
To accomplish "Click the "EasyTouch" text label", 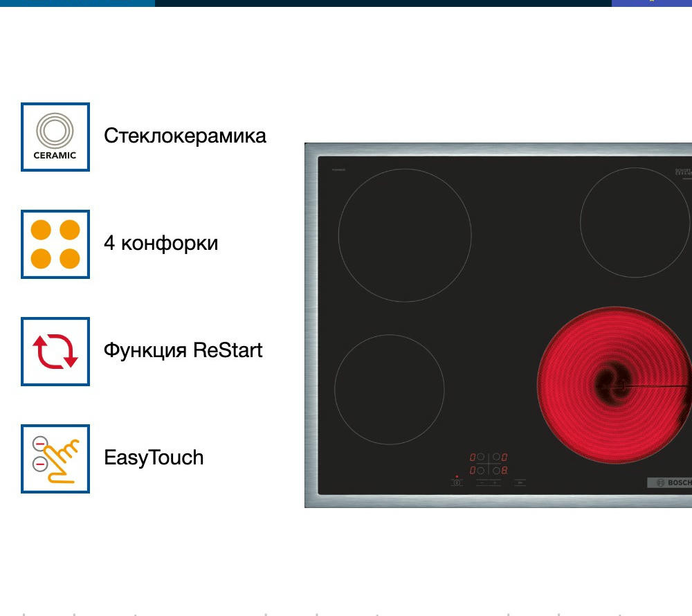I will (154, 458).
